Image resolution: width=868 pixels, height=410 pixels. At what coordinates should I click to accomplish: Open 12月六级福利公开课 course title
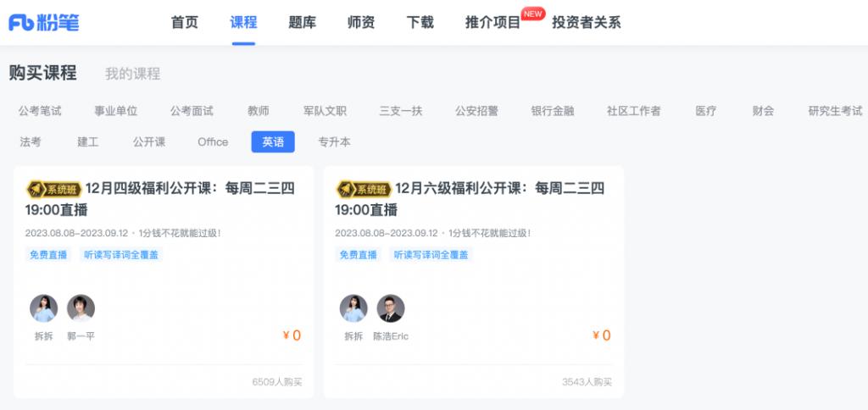pos(500,189)
